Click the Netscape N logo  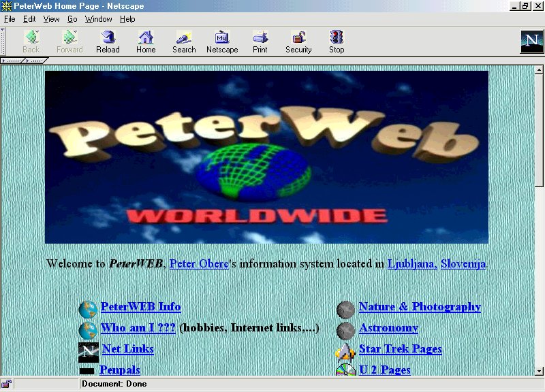click(531, 42)
